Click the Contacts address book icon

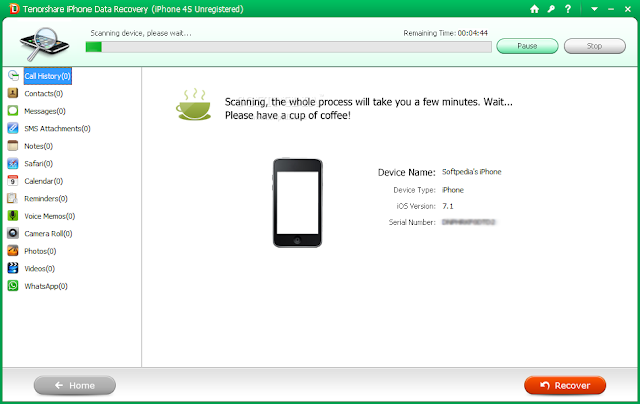click(13, 93)
